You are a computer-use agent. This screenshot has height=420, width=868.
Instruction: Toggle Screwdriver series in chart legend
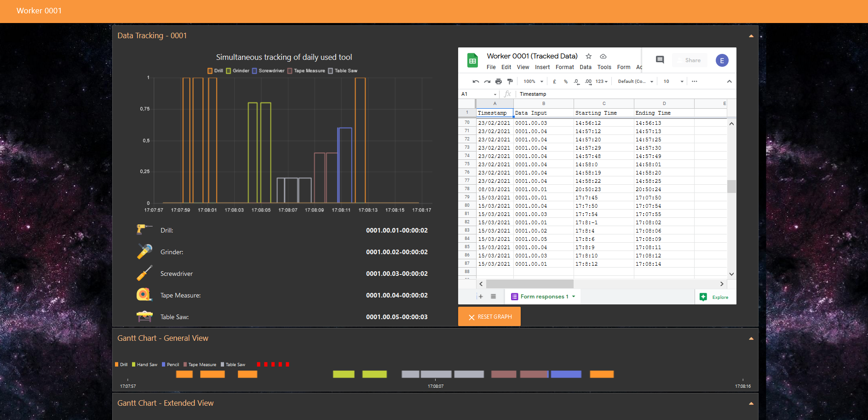pos(268,71)
